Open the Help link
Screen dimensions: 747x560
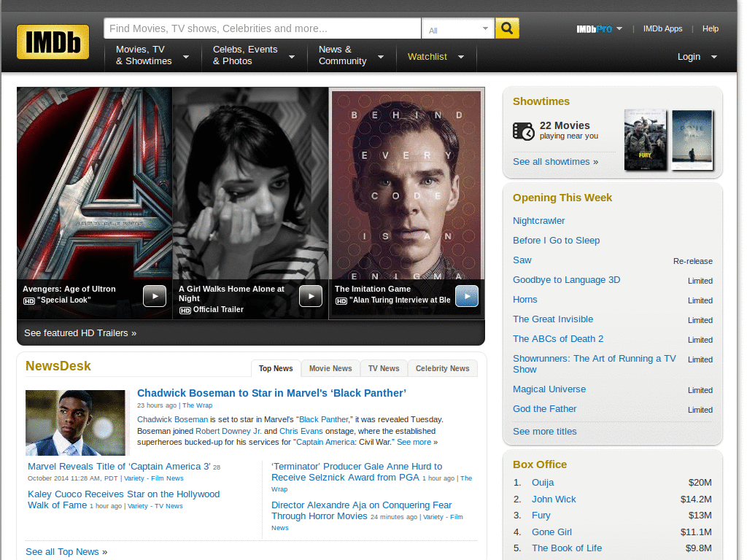coord(711,28)
